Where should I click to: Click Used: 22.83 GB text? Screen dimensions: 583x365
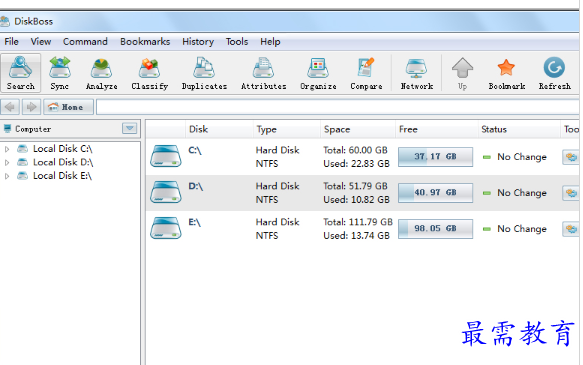pos(357,164)
